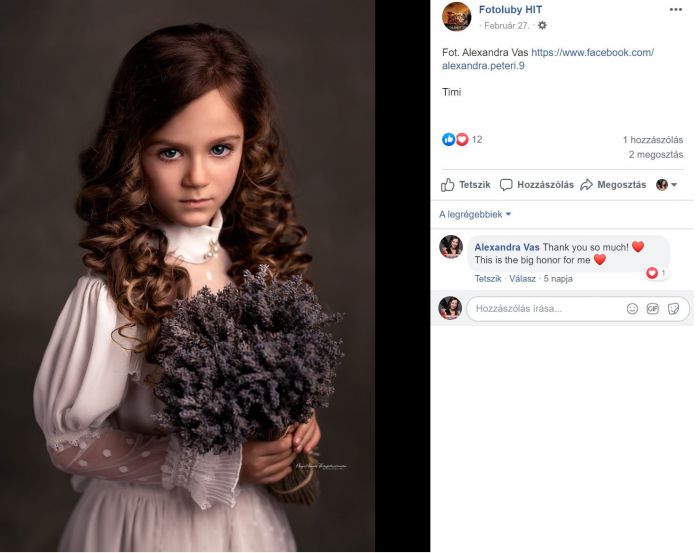The width and height of the screenshot is (700, 553).
Task: Click the heart reaction on Alexandra's comment
Action: pos(652,273)
